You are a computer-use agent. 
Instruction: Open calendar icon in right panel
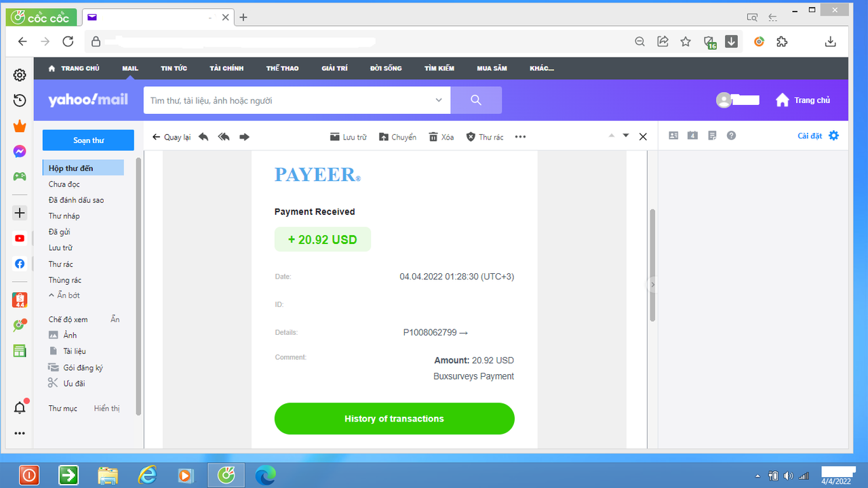[x=692, y=136]
